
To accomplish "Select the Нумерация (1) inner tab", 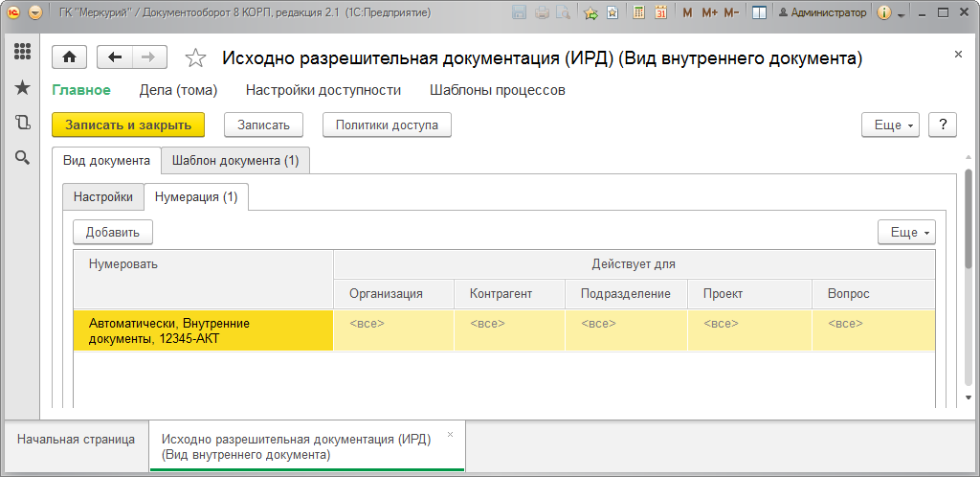I will [x=196, y=197].
